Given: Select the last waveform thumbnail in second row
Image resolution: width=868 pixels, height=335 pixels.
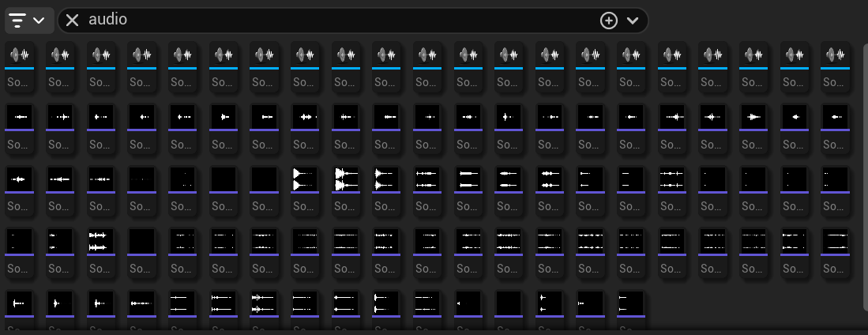Looking at the screenshot, I should click(835, 116).
